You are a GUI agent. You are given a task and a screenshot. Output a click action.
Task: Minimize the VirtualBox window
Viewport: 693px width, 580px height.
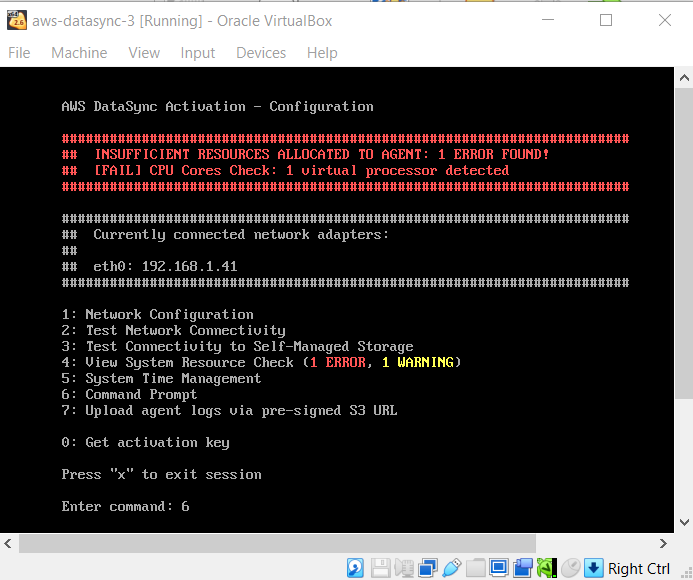point(548,20)
